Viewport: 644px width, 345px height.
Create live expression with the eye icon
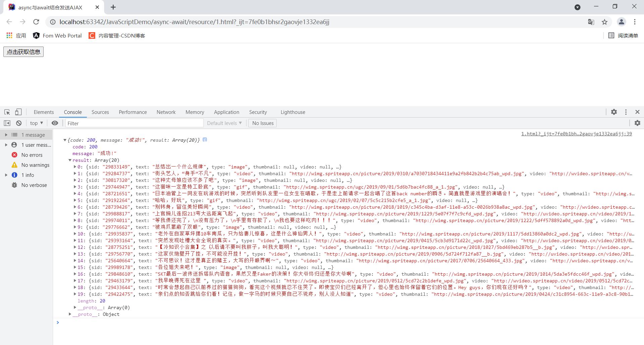[55, 123]
